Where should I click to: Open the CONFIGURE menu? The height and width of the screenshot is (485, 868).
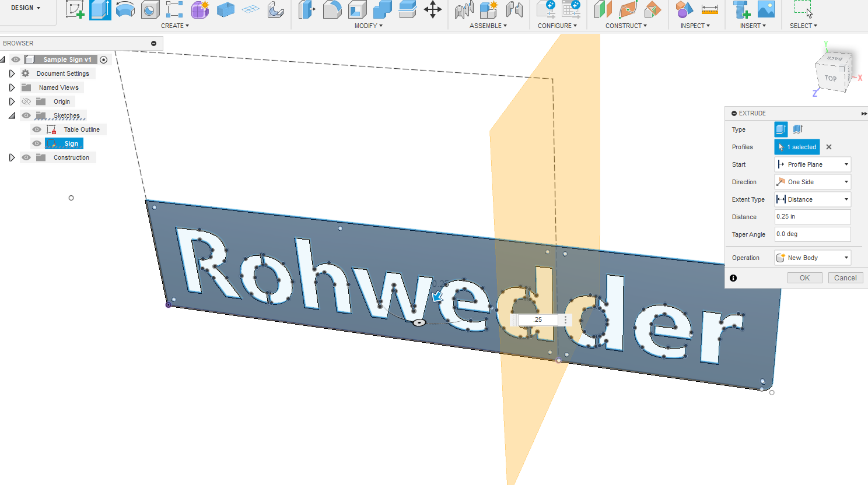[557, 26]
